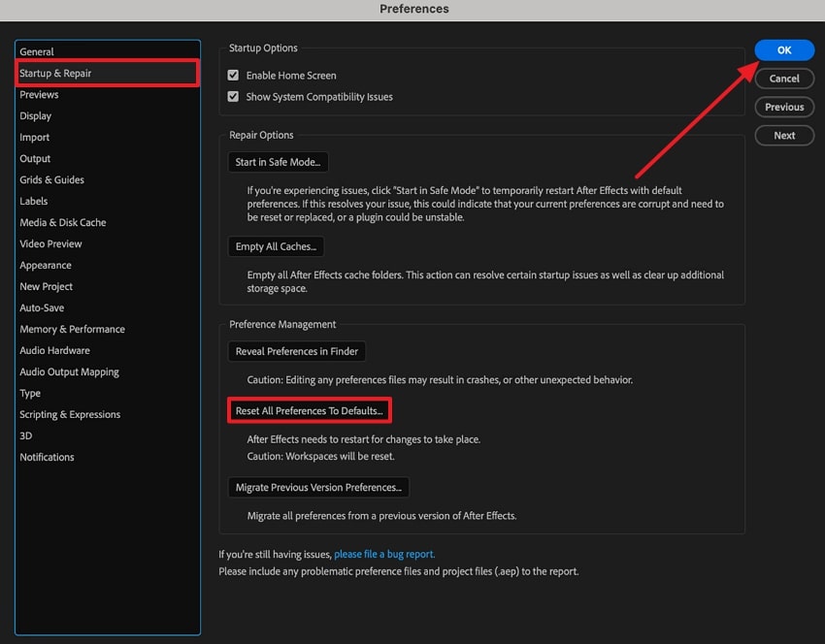Switch to Output preferences
This screenshot has height=644, width=825.
[x=108, y=158]
